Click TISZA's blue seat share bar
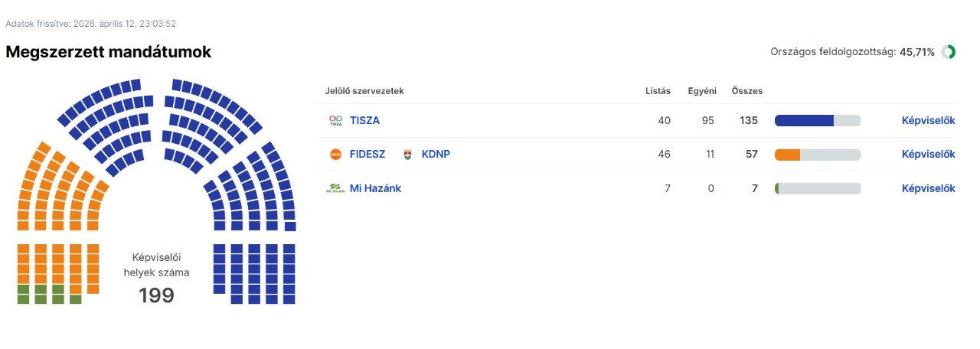Viewport: 980px width, 349px height. (804, 120)
